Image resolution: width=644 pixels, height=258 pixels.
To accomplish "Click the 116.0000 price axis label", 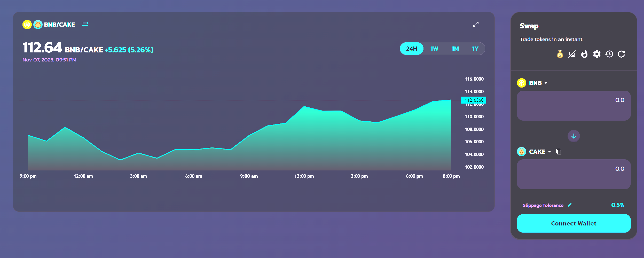I will (x=474, y=79).
